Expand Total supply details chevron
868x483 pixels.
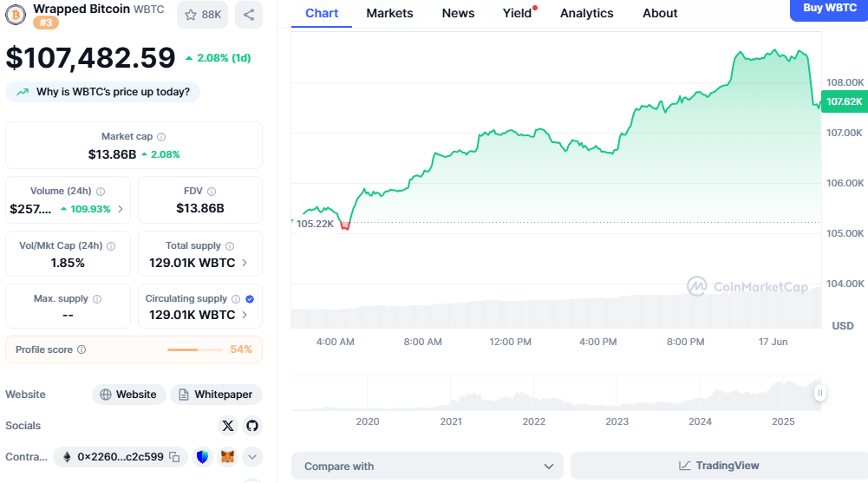point(245,263)
